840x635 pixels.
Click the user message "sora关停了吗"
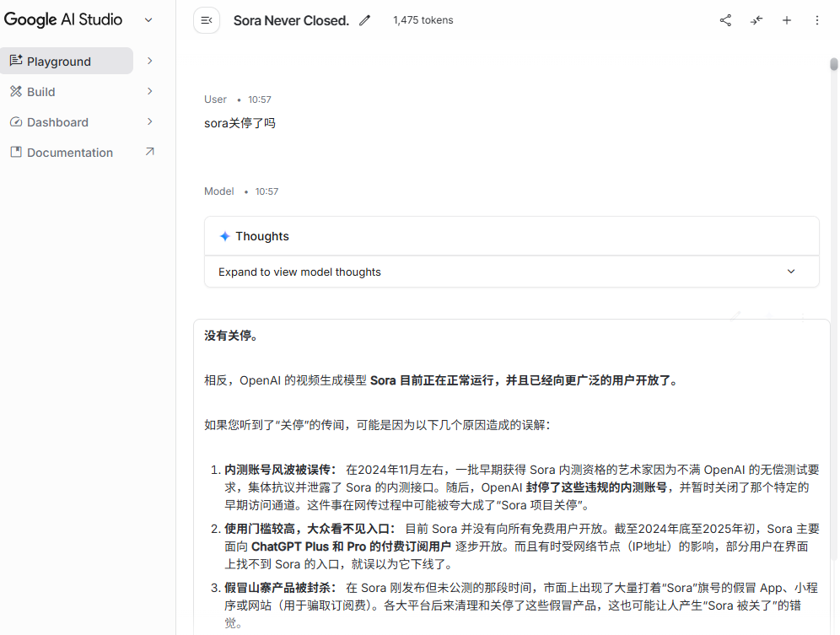[240, 123]
